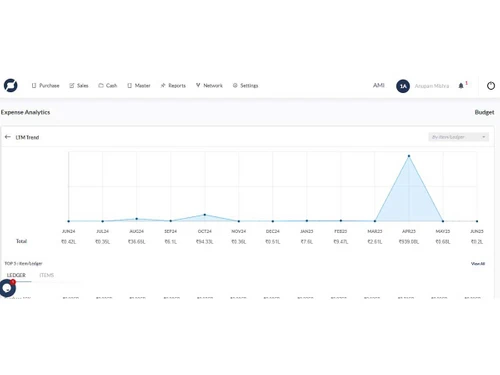500x375 pixels.
Task: Open the By Item/Ledger dropdown
Action: point(459,137)
